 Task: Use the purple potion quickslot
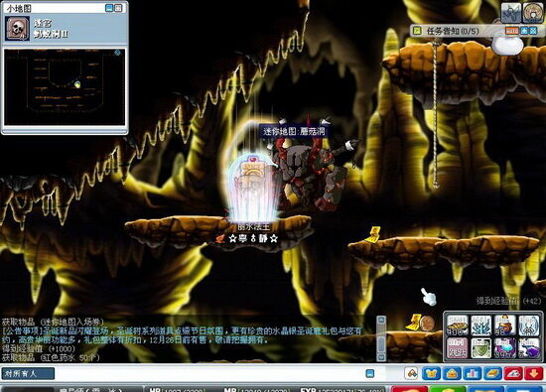click(x=505, y=347)
